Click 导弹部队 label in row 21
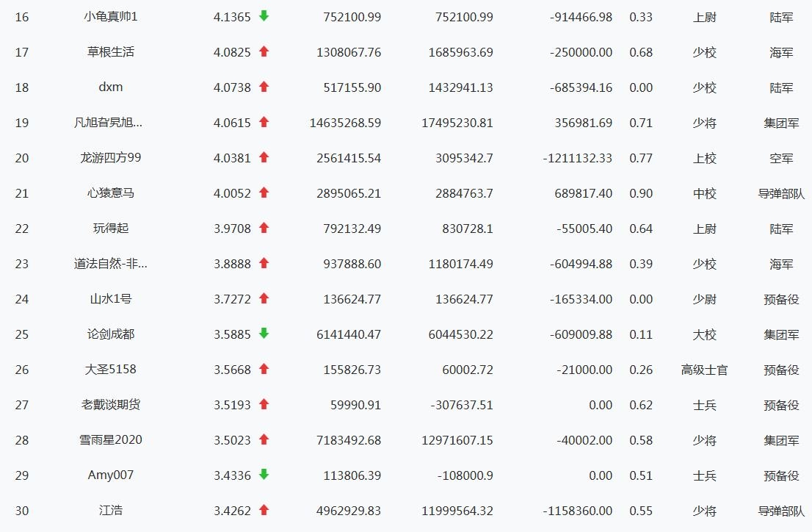This screenshot has width=812, height=532. (781, 193)
